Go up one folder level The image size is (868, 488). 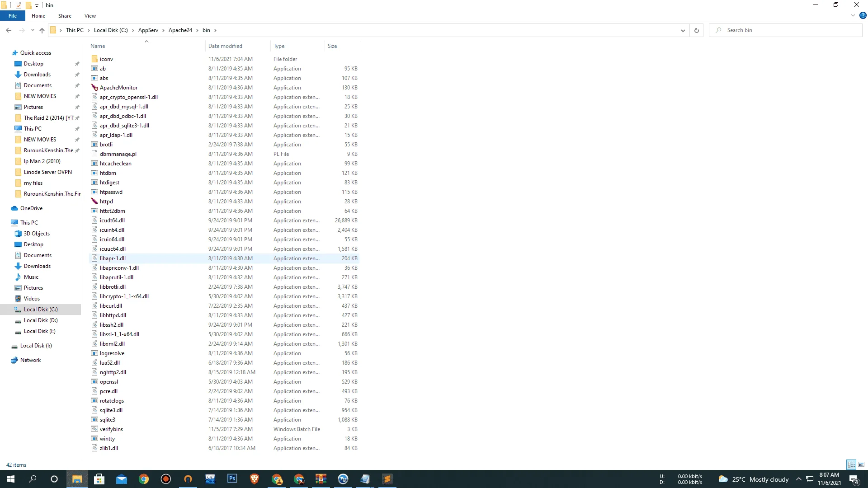point(42,30)
